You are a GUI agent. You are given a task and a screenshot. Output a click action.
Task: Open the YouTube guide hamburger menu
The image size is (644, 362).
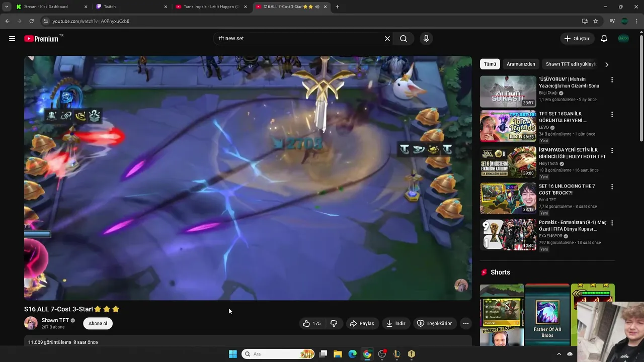tap(12, 39)
